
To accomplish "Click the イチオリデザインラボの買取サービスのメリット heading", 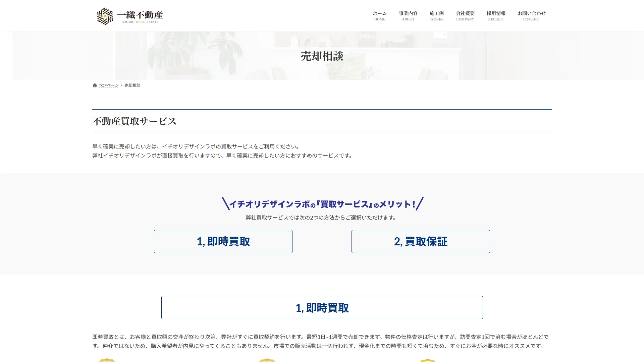I will pos(323,204).
